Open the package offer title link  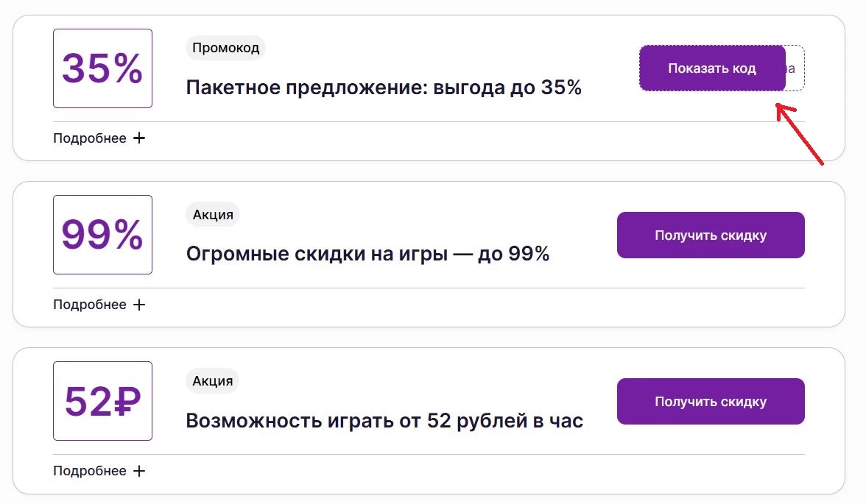384,88
